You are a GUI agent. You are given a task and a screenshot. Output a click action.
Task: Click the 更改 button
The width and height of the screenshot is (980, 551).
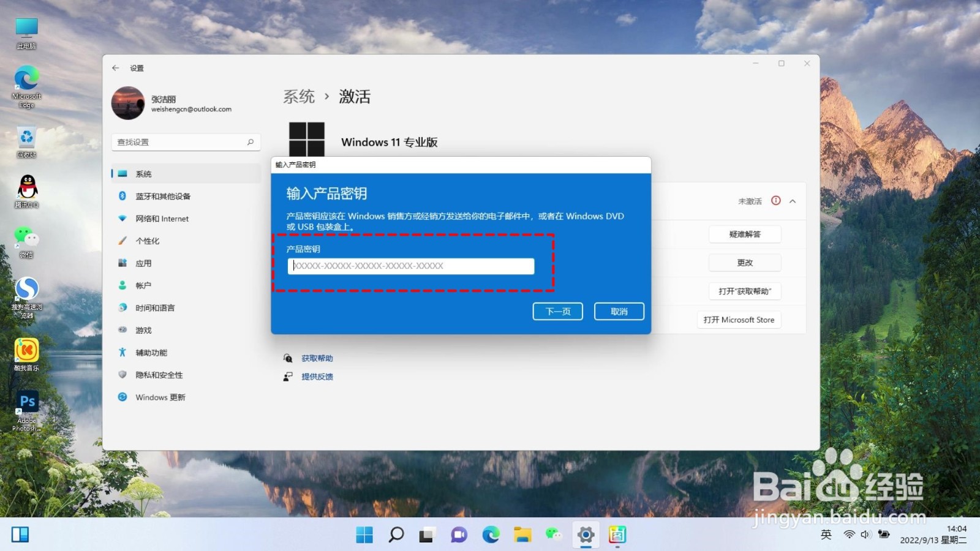744,262
